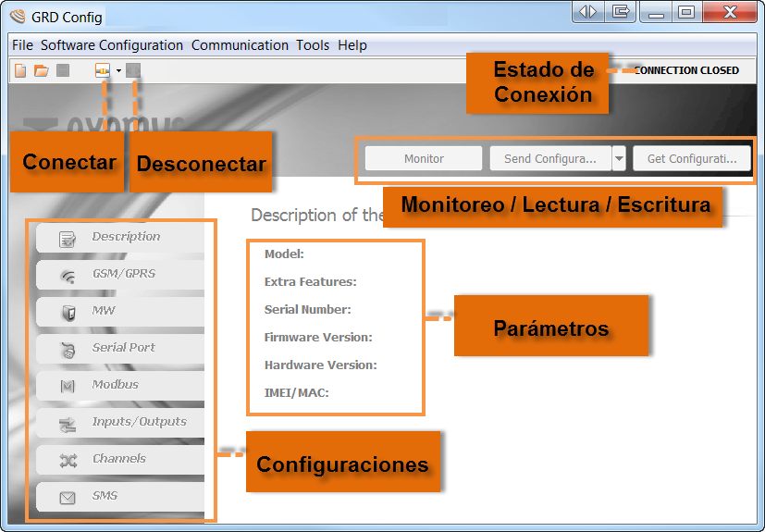Viewport: 765px width, 532px height.
Task: Click the Connect toolbar icon
Action: pos(103,70)
